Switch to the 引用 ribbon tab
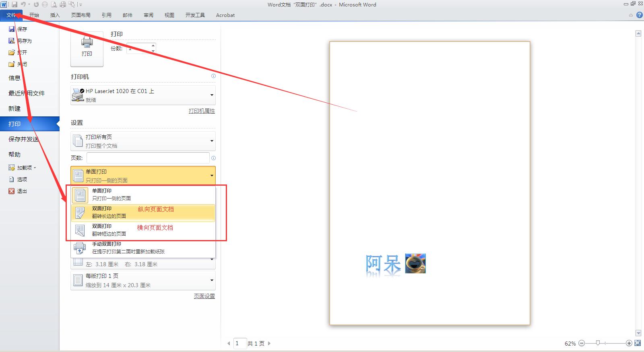 click(107, 15)
